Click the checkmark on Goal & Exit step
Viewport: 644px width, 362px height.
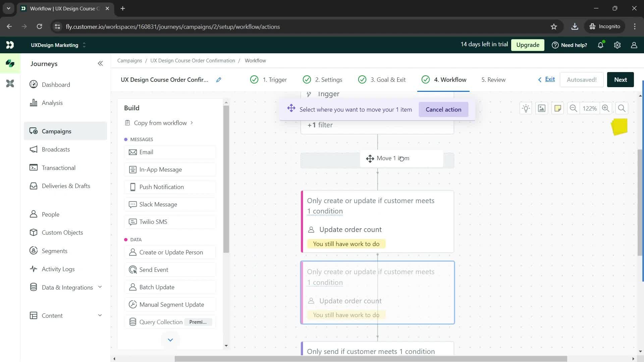(x=363, y=79)
